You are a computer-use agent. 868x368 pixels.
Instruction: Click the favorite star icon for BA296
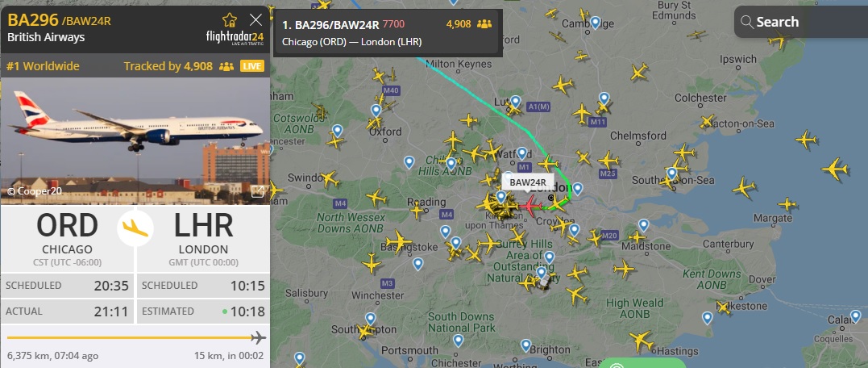tap(229, 20)
